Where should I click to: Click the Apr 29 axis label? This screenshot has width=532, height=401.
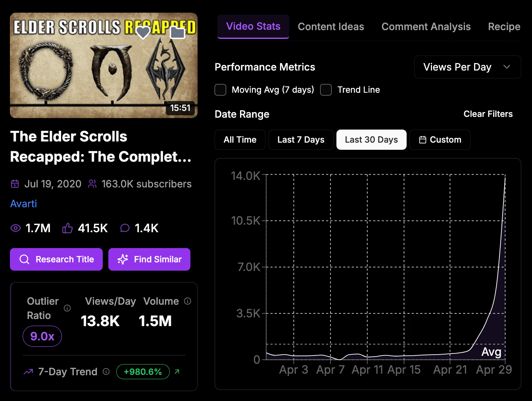tap(494, 370)
